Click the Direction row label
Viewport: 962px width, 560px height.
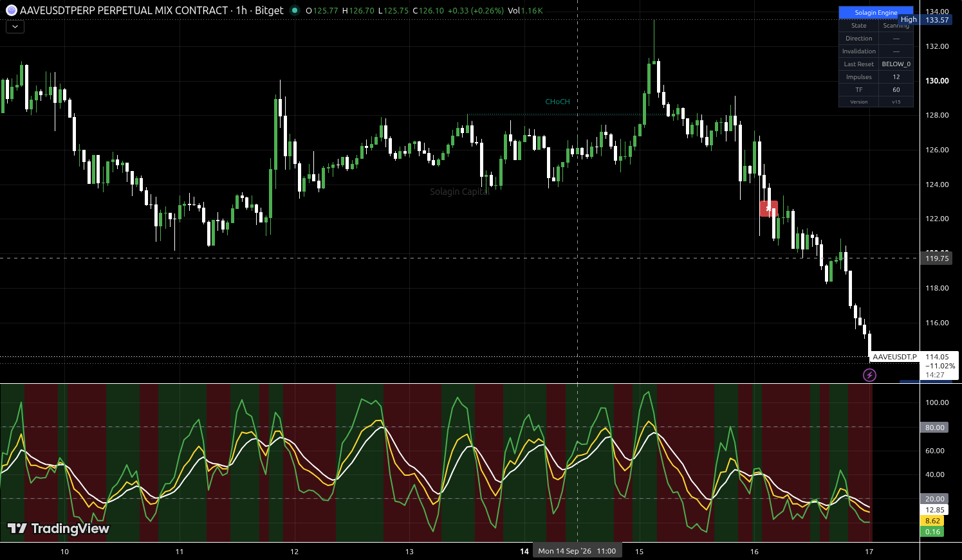tap(859, 39)
